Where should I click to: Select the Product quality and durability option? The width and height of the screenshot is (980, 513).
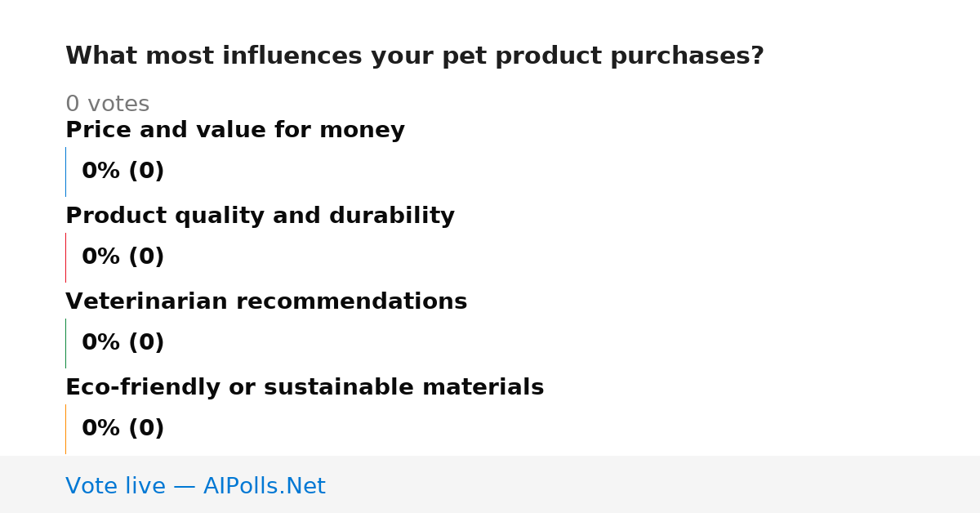(260, 216)
